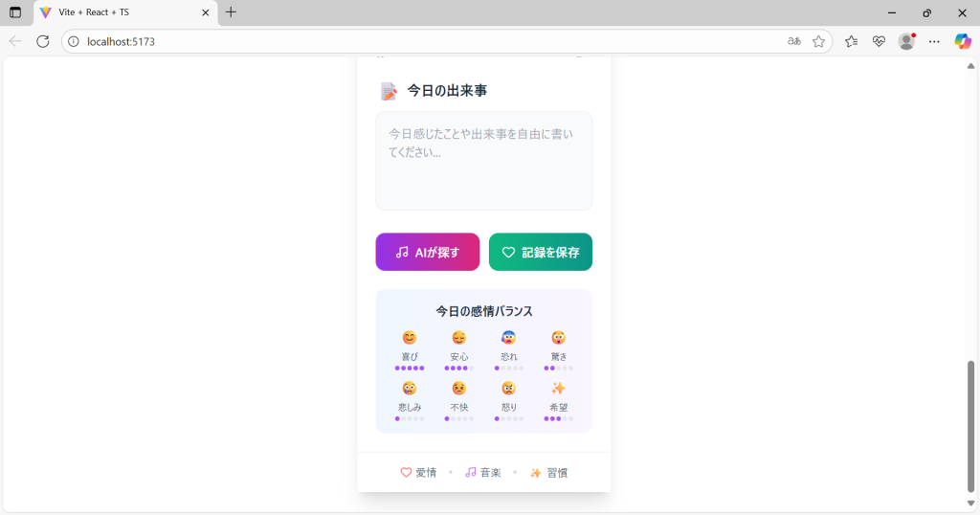Click the 安心 relief emoji
Image resolution: width=980 pixels, height=515 pixels.
tap(458, 338)
